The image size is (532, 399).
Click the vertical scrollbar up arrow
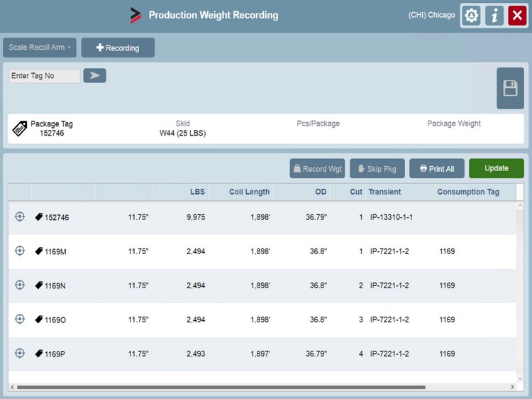click(520, 205)
